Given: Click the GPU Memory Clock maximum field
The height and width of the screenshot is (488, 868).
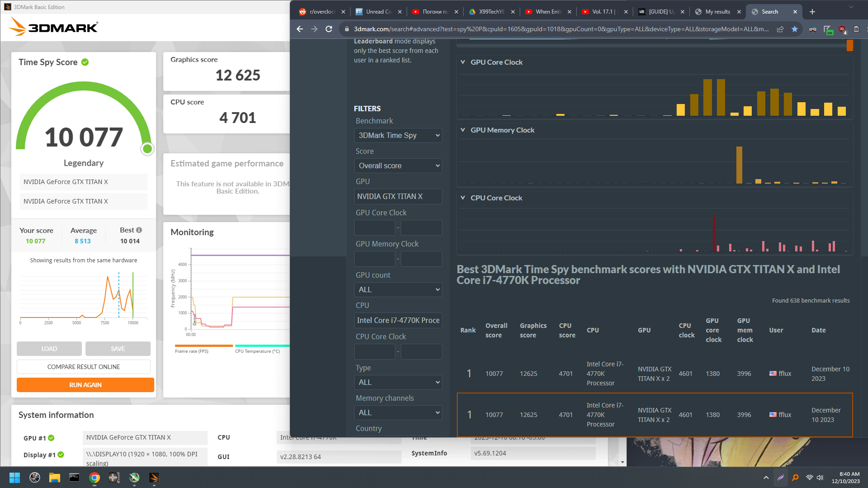Looking at the screenshot, I should click(x=421, y=259).
